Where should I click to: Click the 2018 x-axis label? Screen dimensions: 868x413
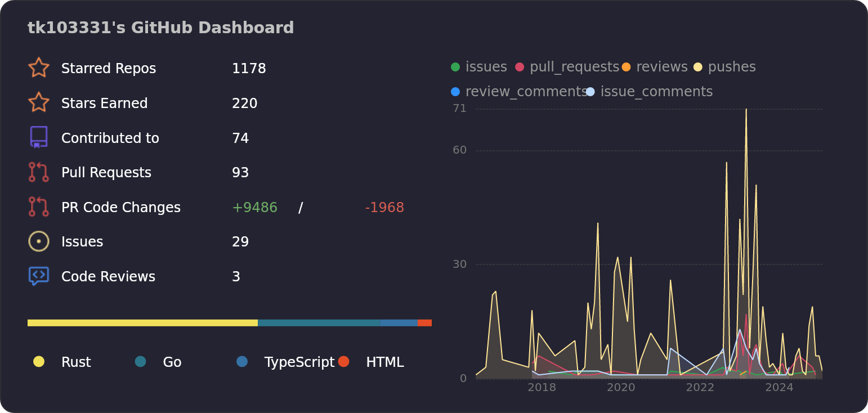click(542, 388)
